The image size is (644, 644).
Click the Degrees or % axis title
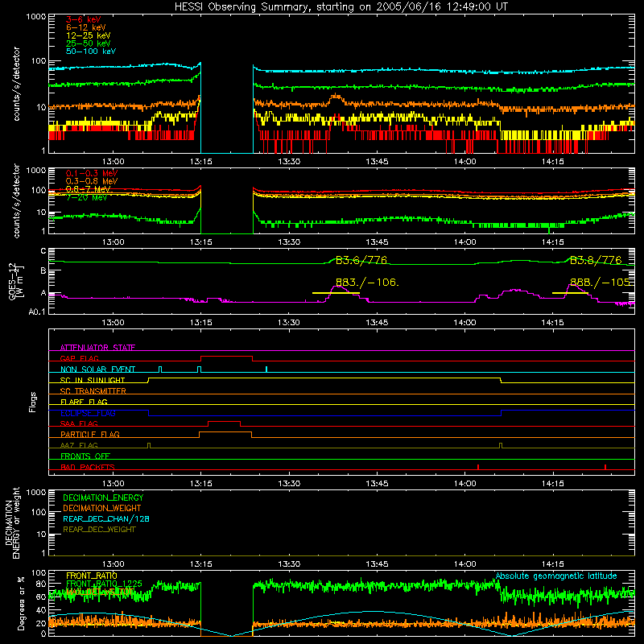(21, 603)
